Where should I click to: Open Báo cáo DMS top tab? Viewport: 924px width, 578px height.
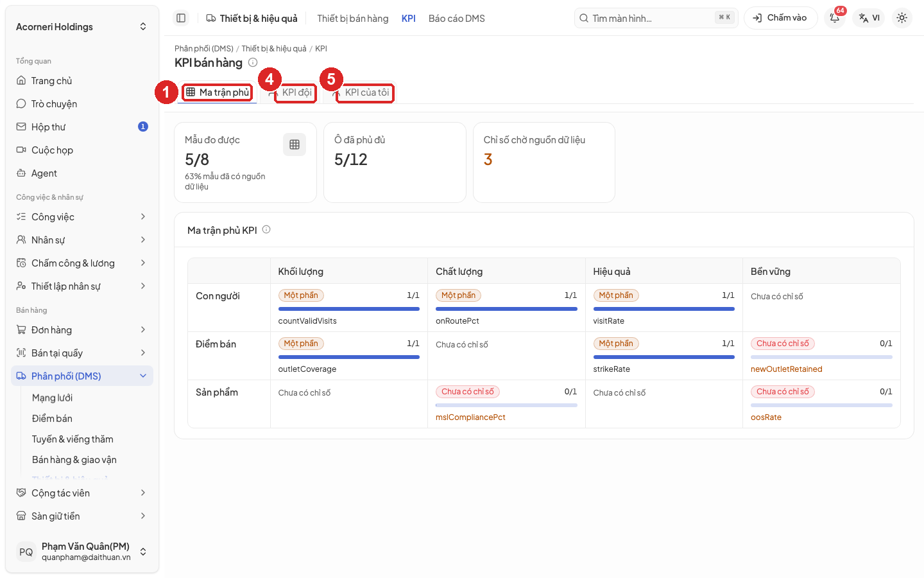click(457, 19)
